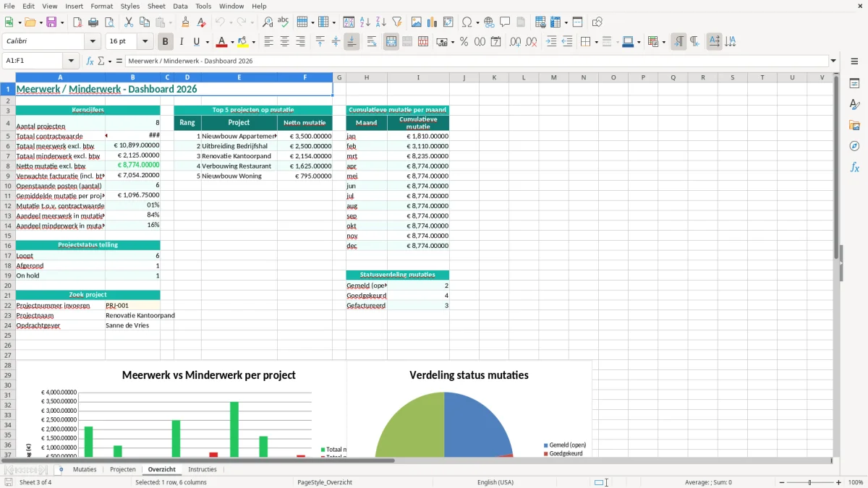This screenshot has width=868, height=488.
Task: Open Find & Replace icon
Action: tap(268, 22)
